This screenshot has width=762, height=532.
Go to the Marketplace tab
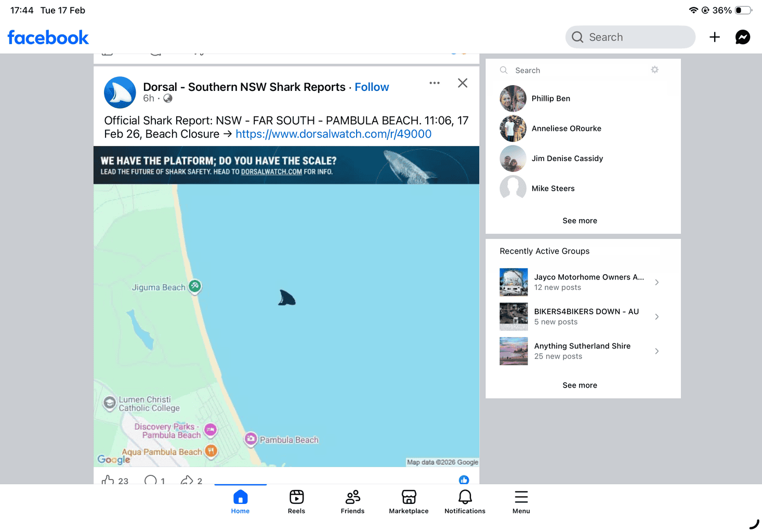click(x=409, y=501)
